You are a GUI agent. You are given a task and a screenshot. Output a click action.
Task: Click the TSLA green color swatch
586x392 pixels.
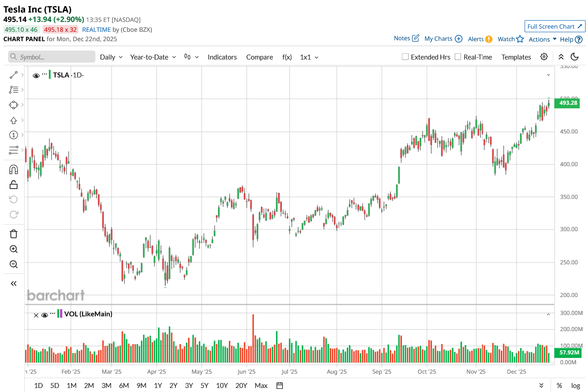50,75
